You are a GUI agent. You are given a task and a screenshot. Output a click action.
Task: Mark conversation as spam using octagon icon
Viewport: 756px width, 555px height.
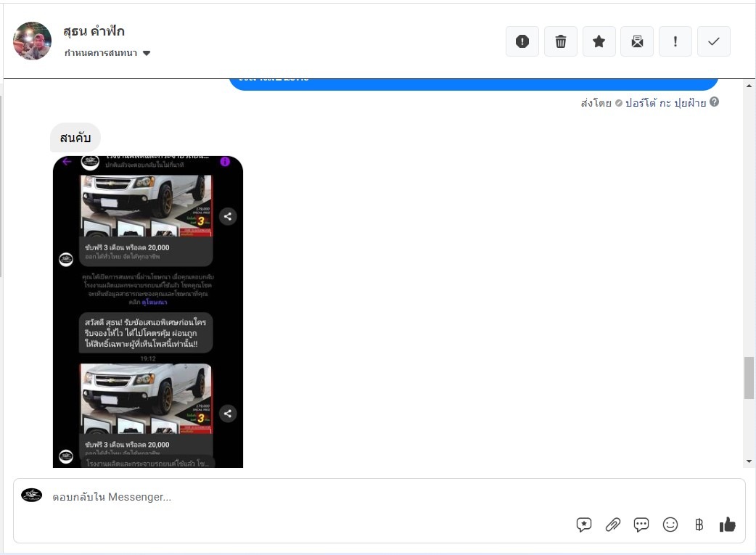522,41
